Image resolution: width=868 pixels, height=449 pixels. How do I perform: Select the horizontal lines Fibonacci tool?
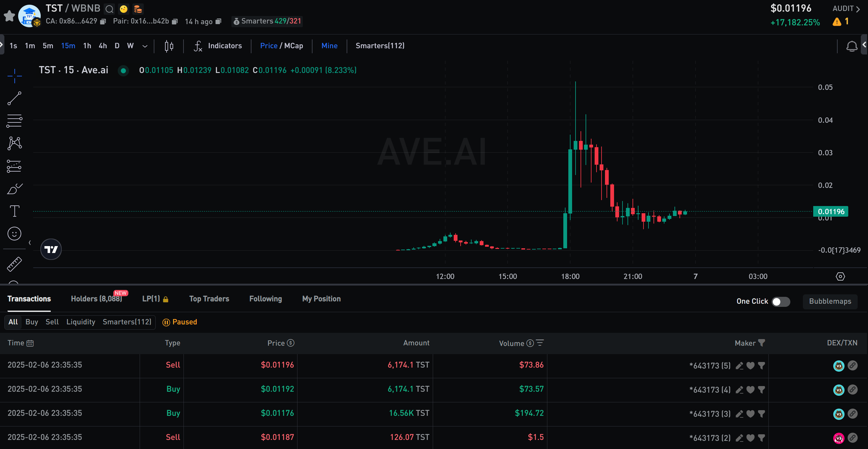pyautogui.click(x=14, y=121)
